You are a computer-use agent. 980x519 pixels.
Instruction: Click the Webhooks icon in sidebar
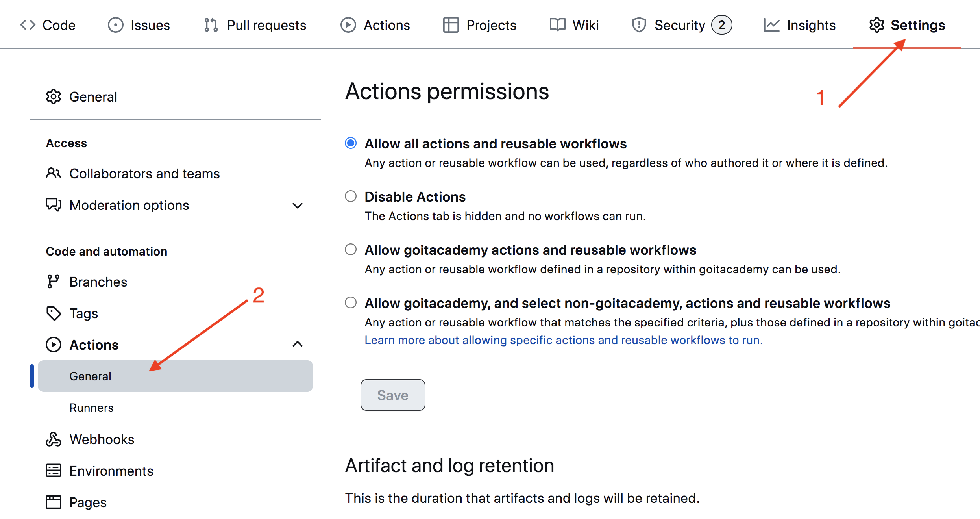54,439
